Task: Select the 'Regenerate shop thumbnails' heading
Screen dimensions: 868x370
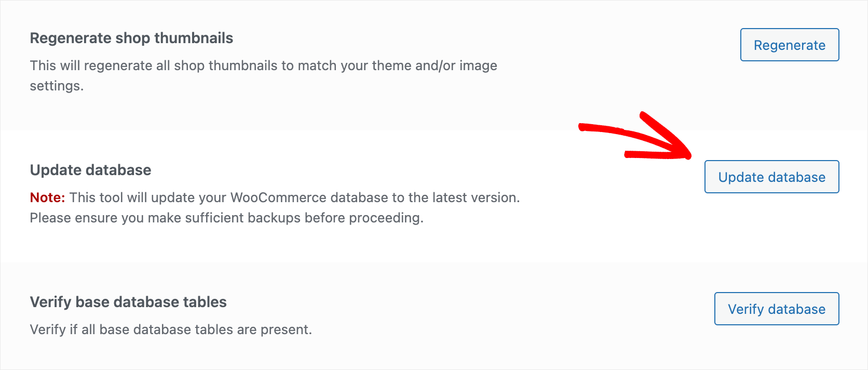Action: (x=131, y=38)
